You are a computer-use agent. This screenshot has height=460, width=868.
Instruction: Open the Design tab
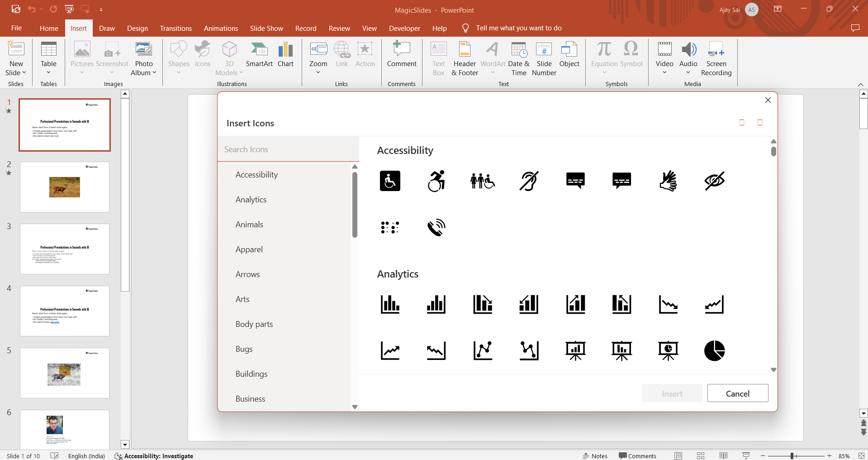(x=137, y=28)
